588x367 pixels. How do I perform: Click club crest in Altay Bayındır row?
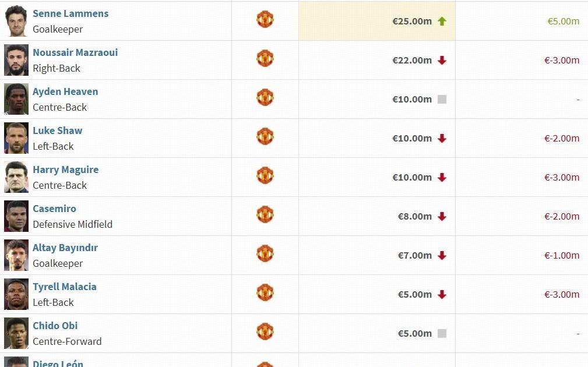[265, 253]
